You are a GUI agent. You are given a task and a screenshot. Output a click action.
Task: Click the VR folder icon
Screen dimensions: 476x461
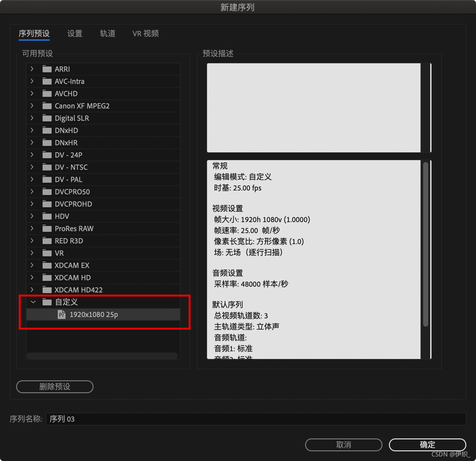[x=47, y=253]
